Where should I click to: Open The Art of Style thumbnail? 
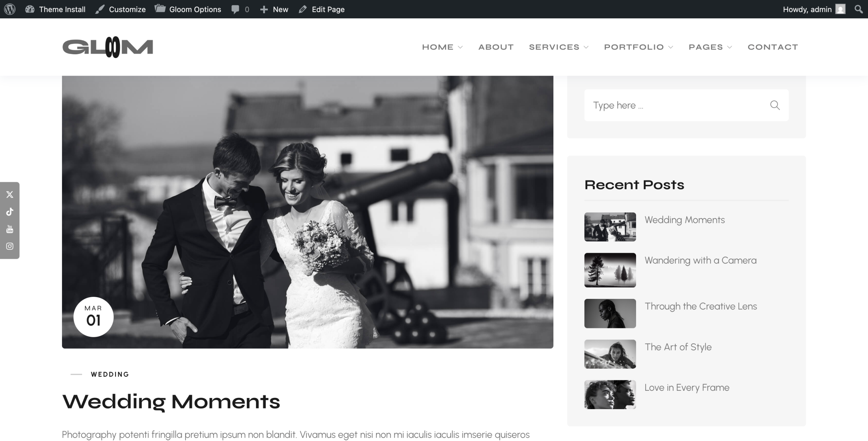(610, 354)
